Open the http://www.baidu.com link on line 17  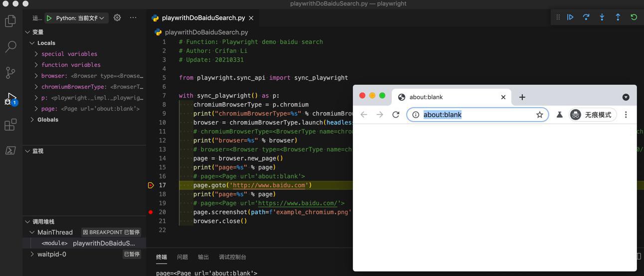(269, 185)
